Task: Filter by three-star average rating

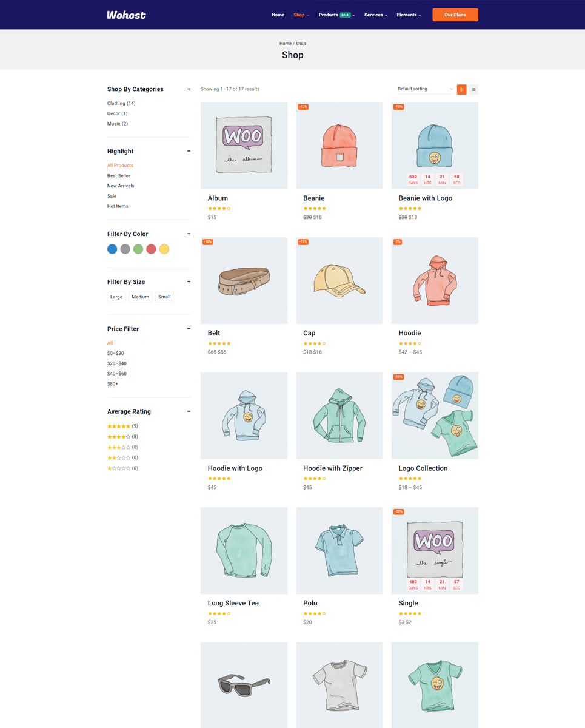Action: pos(122,447)
